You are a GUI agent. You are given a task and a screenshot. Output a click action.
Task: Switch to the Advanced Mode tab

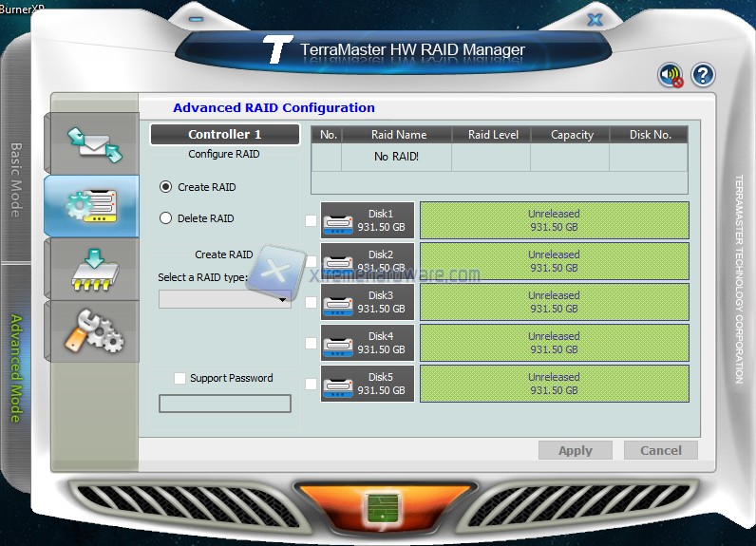[x=15, y=367]
